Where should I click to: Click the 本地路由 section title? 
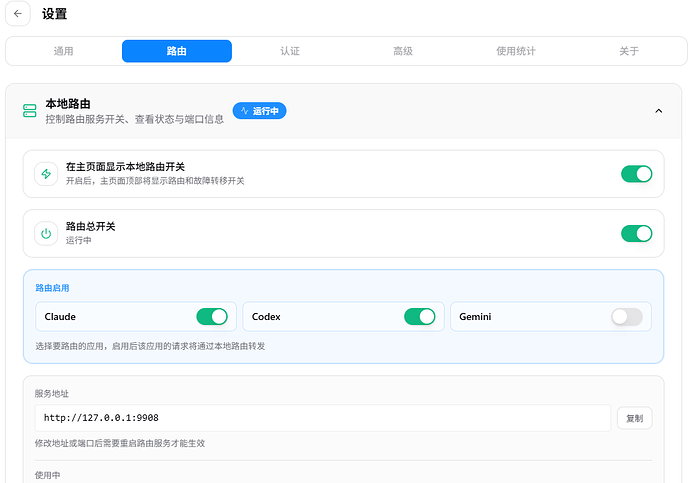click(x=68, y=104)
